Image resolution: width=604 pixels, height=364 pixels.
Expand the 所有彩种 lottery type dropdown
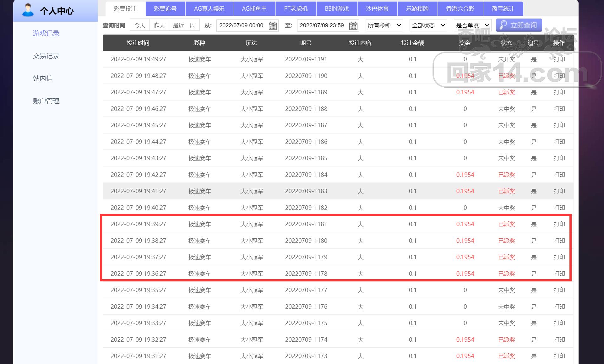tap(384, 25)
